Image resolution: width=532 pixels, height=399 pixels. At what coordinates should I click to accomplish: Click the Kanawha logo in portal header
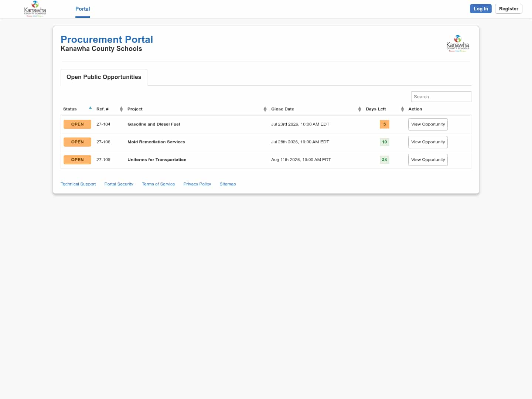[458, 44]
